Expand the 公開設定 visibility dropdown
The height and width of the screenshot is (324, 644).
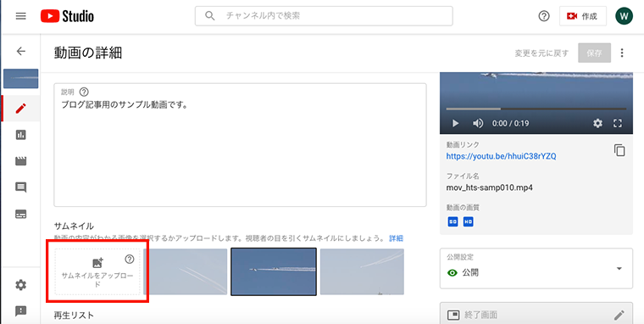tap(536, 269)
